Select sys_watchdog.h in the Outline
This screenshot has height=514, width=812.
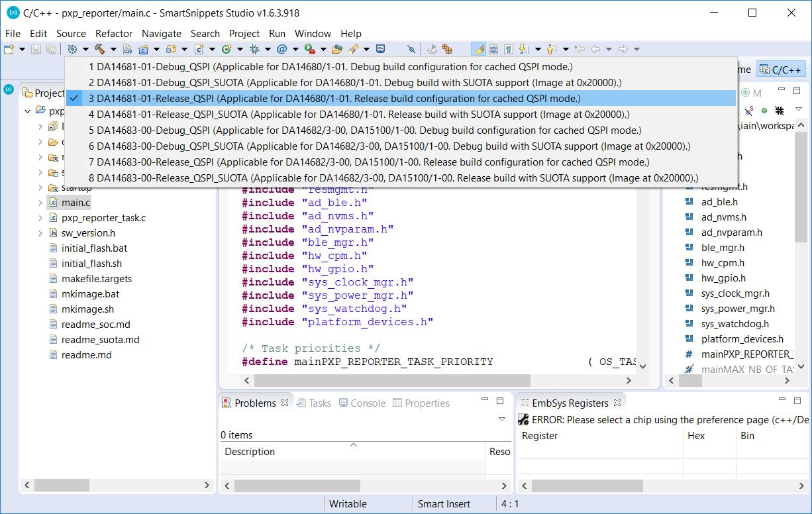pyautogui.click(x=727, y=324)
